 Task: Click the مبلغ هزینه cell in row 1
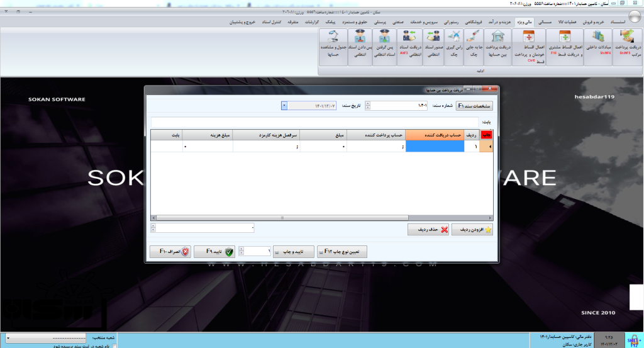coord(208,146)
